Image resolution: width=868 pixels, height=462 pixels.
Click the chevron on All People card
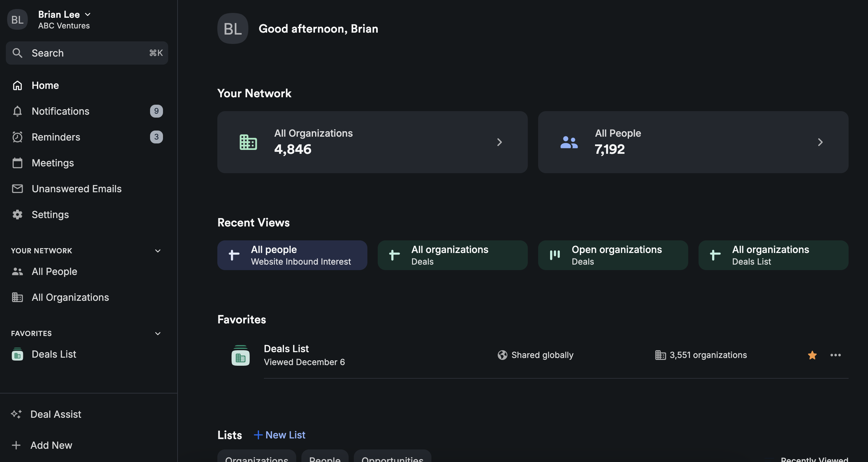pyautogui.click(x=820, y=142)
